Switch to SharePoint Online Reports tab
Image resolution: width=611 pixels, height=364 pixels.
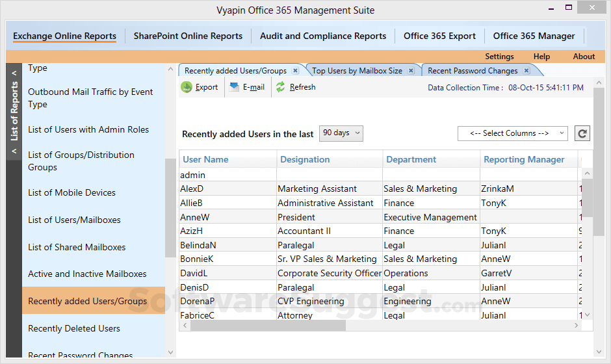(188, 36)
